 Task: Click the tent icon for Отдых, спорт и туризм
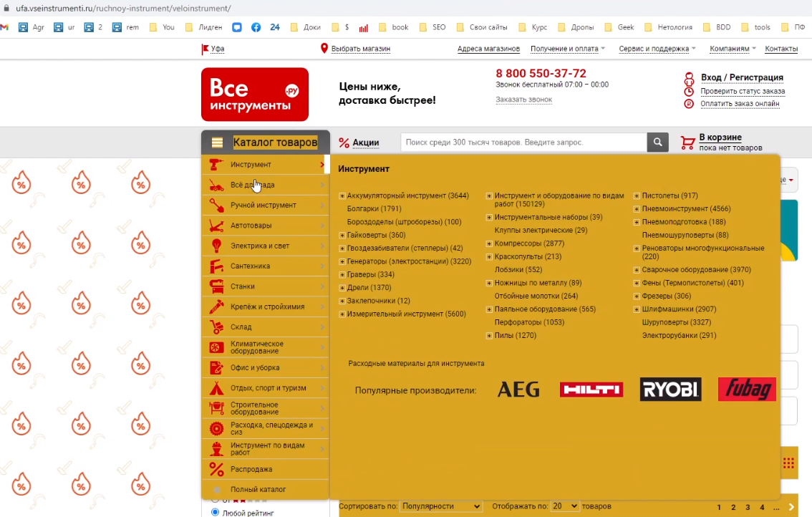click(x=216, y=388)
